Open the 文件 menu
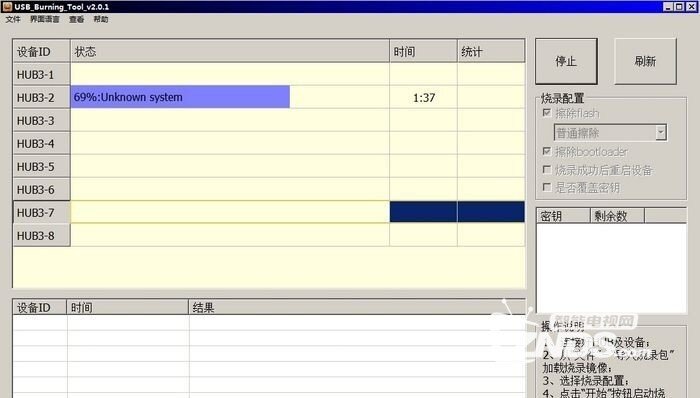This screenshot has width=700, height=398. point(13,19)
